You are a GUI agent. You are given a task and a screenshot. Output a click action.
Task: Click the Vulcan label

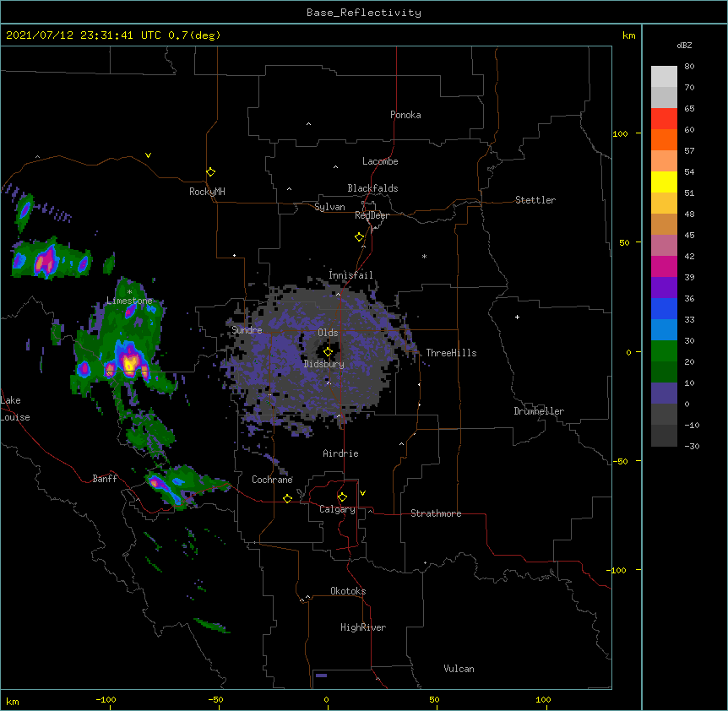tap(459, 669)
